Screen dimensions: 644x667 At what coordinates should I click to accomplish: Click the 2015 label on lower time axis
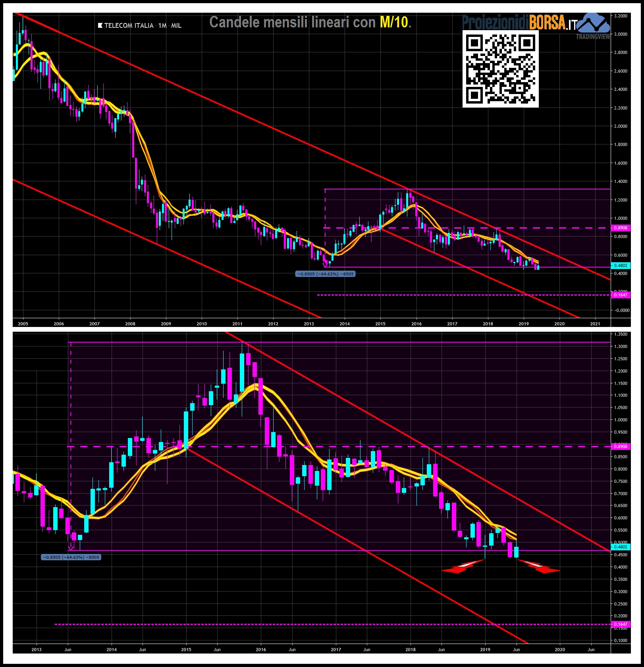[186, 650]
